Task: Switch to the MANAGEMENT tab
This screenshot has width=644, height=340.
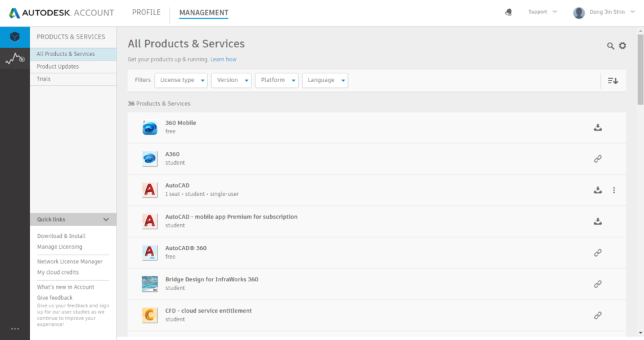Action: 204,13
